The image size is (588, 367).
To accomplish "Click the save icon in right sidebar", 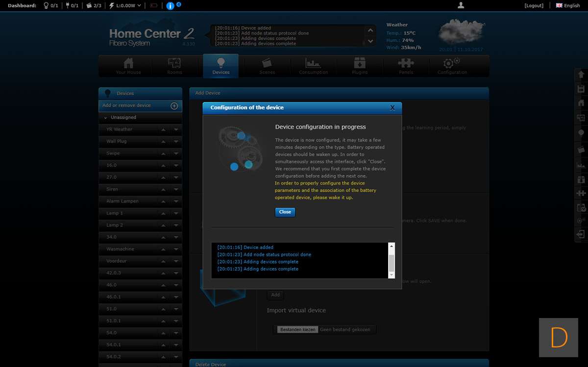I will 581,89.
